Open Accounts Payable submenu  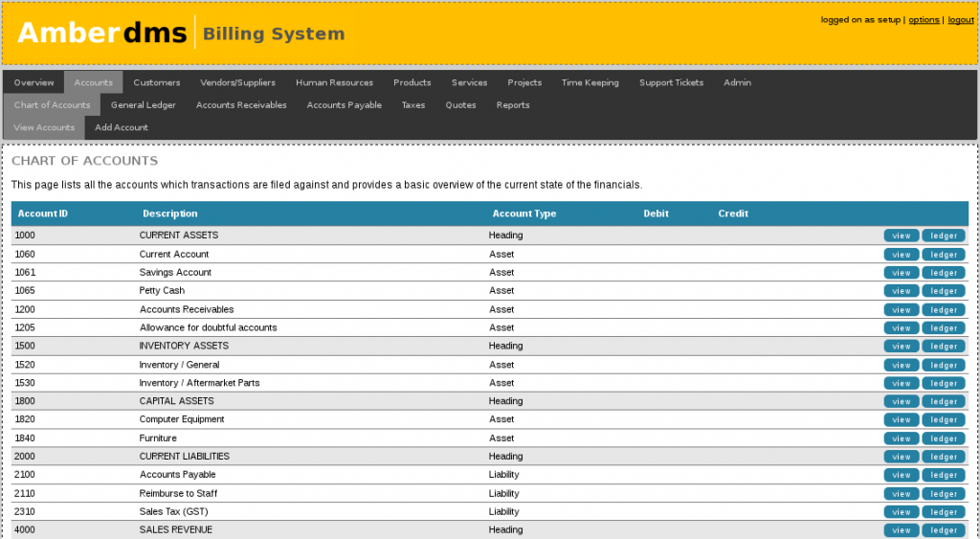[x=345, y=105]
